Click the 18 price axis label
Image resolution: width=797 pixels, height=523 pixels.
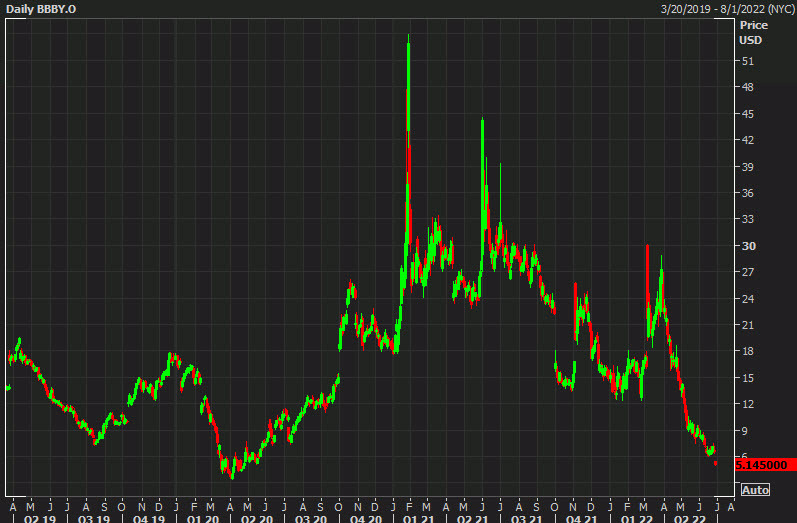click(748, 351)
